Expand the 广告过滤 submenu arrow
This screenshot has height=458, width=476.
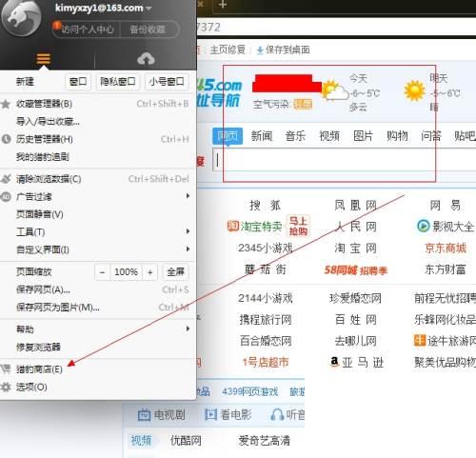[188, 196]
